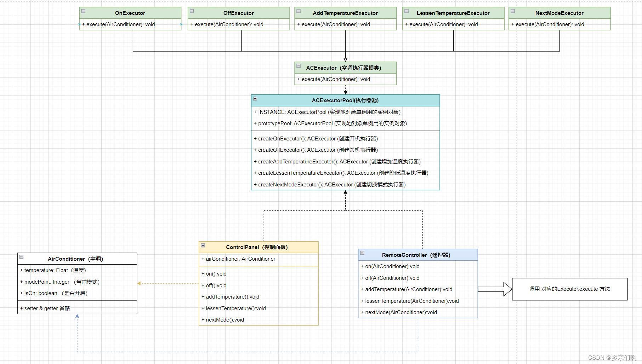Collapse the OffExecutor class box

[192, 11]
